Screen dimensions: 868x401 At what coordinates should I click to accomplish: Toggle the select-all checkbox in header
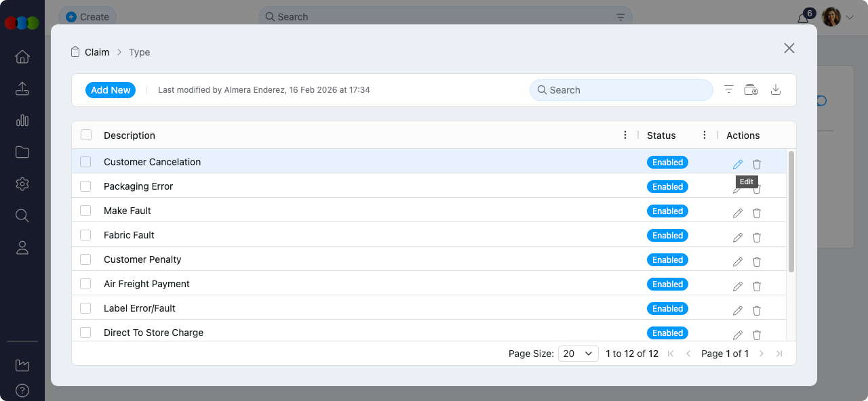(x=86, y=135)
